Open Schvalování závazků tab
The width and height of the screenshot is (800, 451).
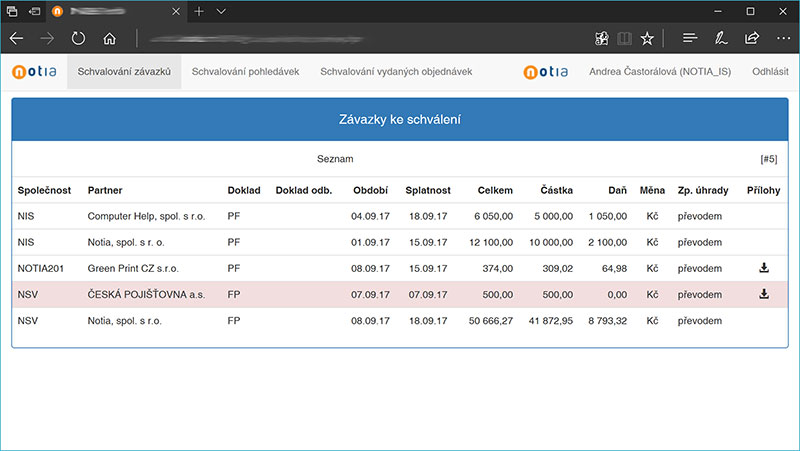pos(124,72)
